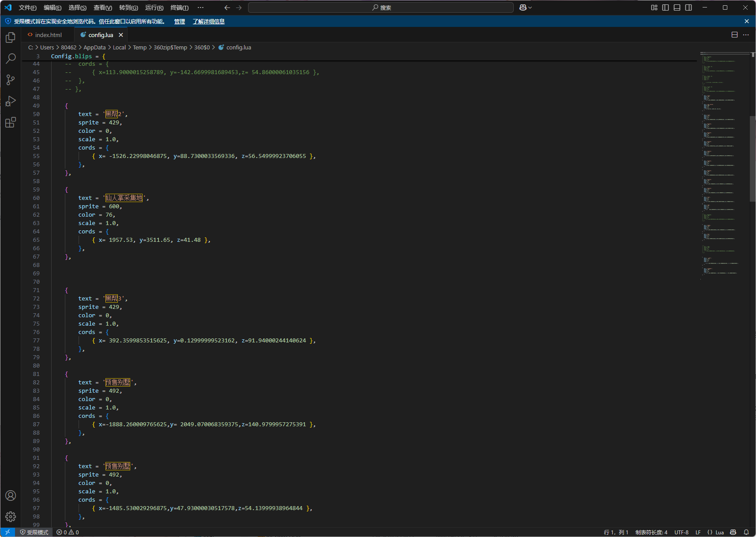
Task: Click the vertical editor scrollbar thumb
Action: point(752,158)
